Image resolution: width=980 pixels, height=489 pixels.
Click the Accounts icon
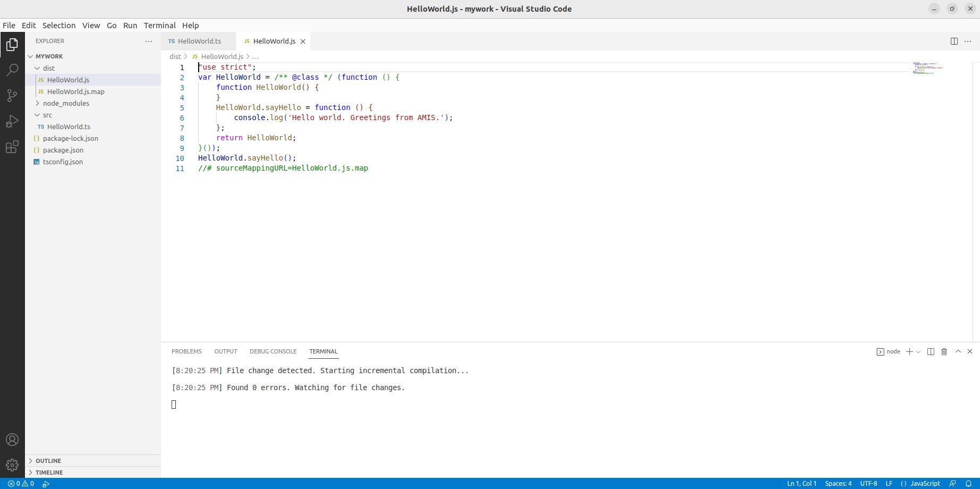tap(12, 440)
